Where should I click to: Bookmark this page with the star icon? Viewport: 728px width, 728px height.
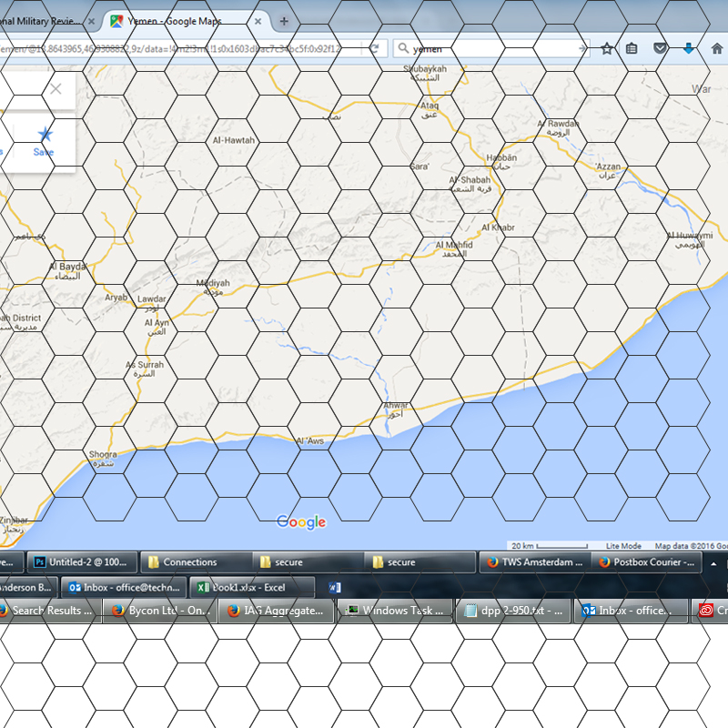(607, 48)
